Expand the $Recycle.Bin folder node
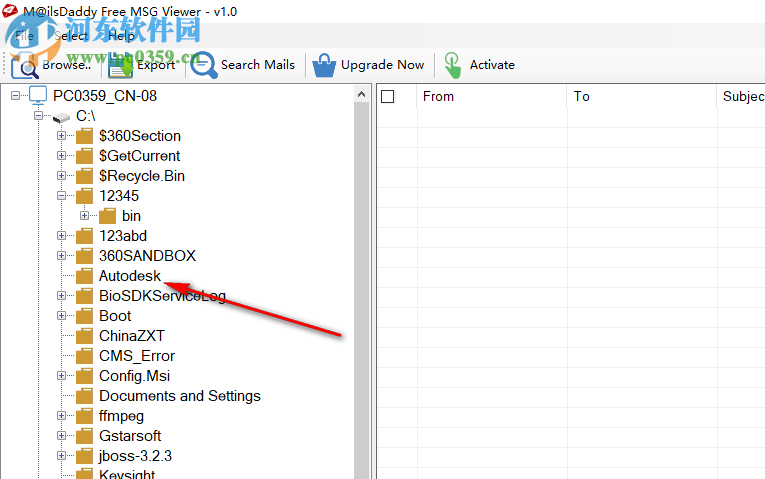The height and width of the screenshot is (479, 765). [61, 176]
